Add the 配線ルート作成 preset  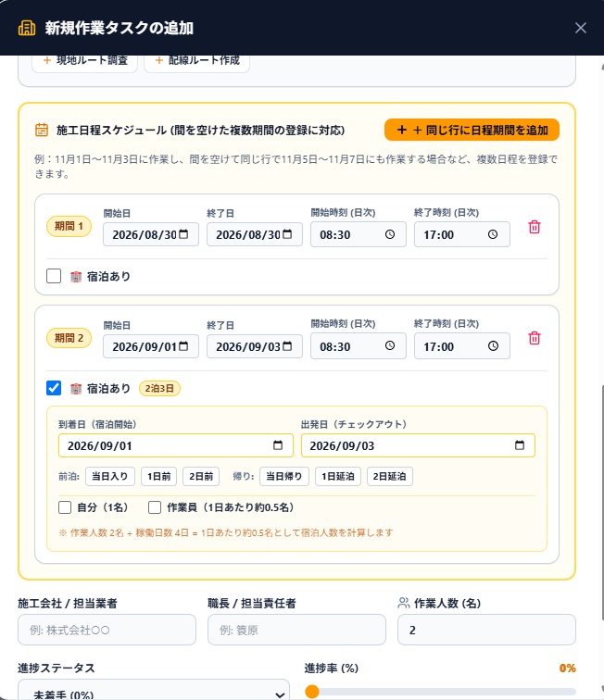(x=196, y=62)
